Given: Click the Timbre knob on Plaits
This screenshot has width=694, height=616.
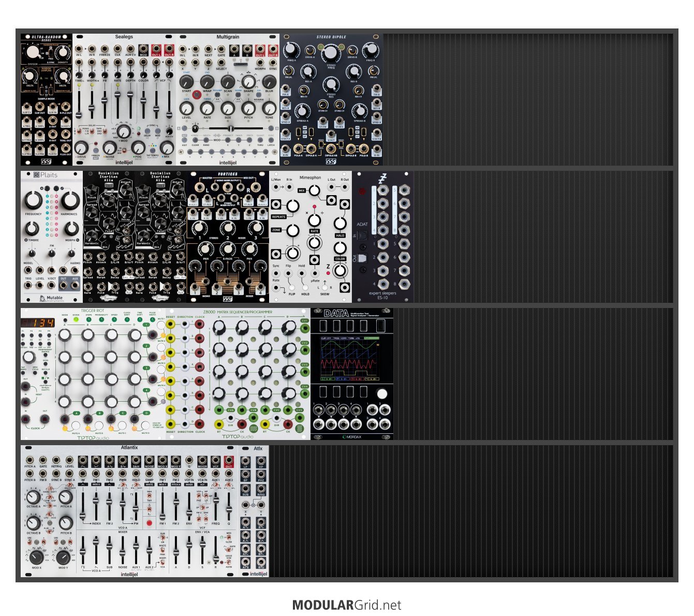Looking at the screenshot, I should click(x=33, y=228).
